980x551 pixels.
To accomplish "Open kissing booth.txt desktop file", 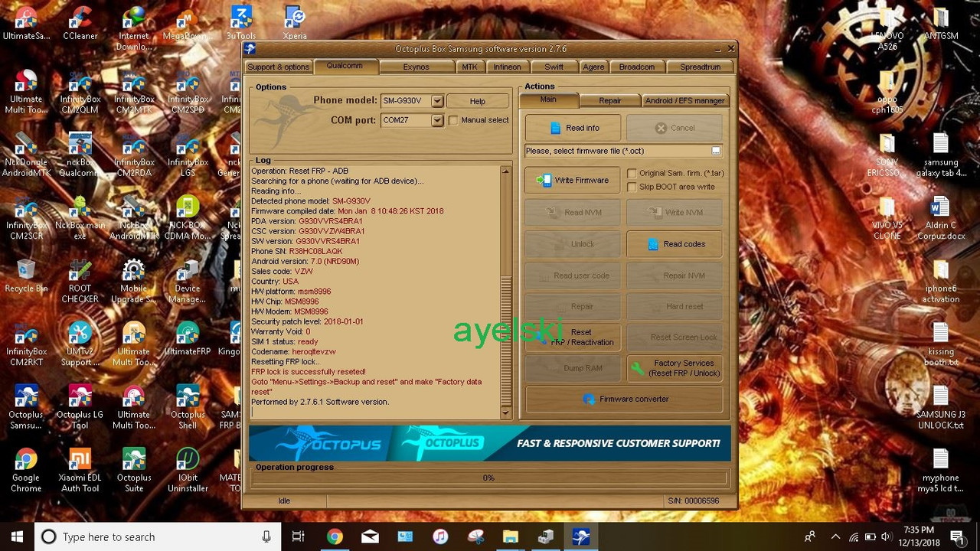I will click(940, 344).
